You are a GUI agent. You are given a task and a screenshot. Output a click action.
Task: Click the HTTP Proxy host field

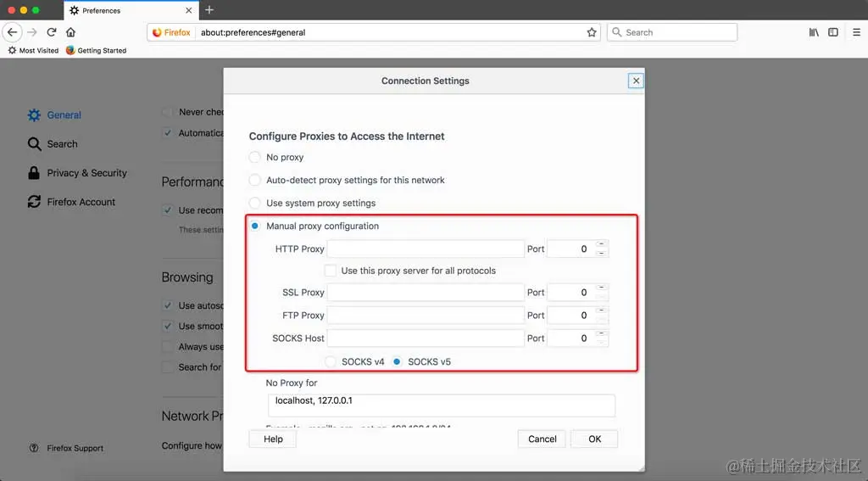pos(426,249)
